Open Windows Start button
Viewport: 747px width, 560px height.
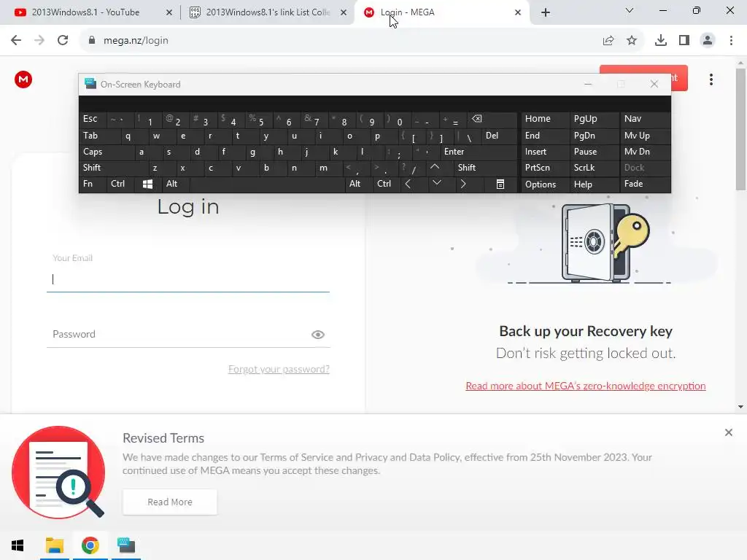click(18, 545)
